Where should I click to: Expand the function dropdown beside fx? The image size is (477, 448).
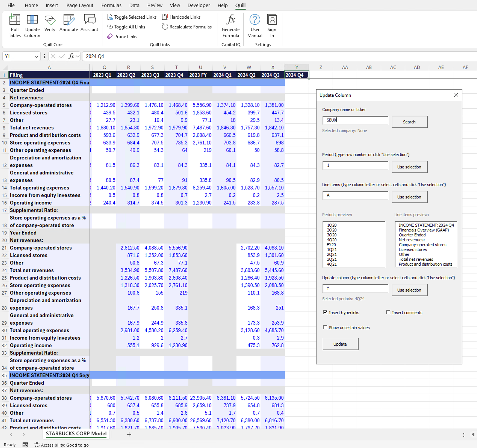coord(77,56)
